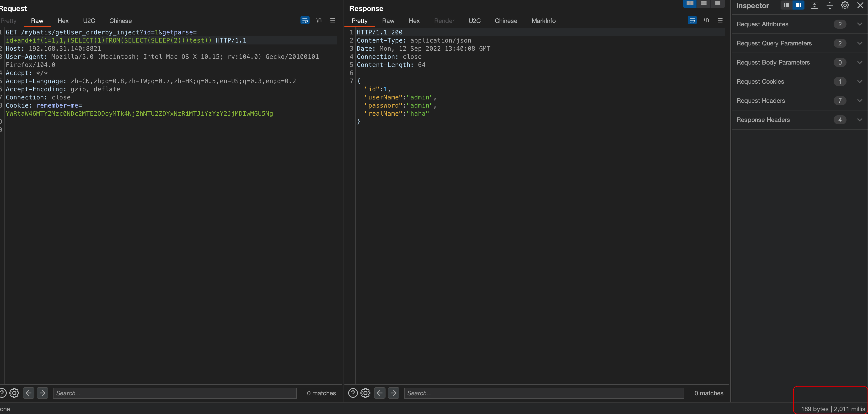Open MarkInfo tab in Response
Image resolution: width=868 pixels, height=414 pixels.
pyautogui.click(x=543, y=21)
